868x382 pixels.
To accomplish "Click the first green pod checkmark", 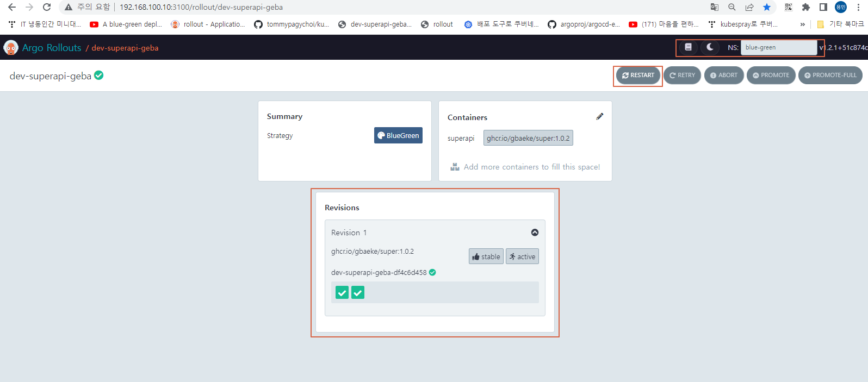I will [342, 293].
